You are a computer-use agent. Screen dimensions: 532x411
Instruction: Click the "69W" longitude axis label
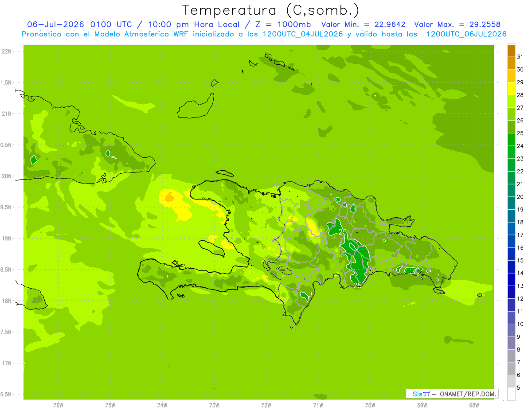pos(422,405)
